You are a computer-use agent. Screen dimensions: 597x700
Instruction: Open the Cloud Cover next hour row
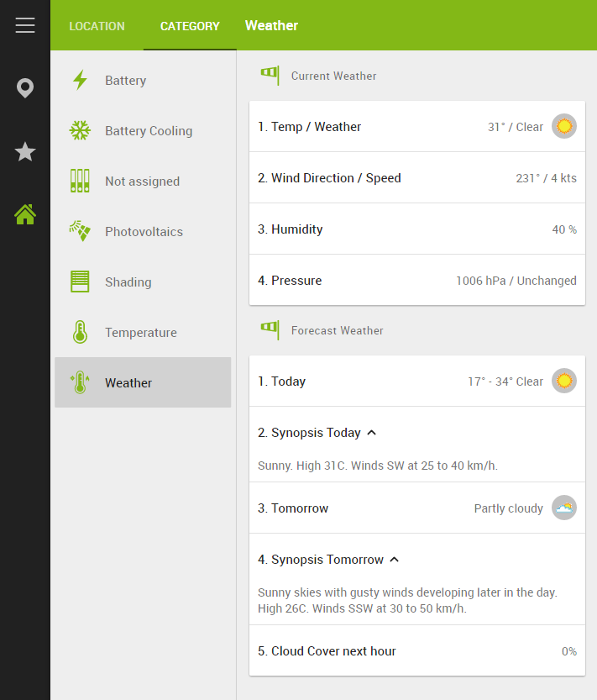coord(417,651)
